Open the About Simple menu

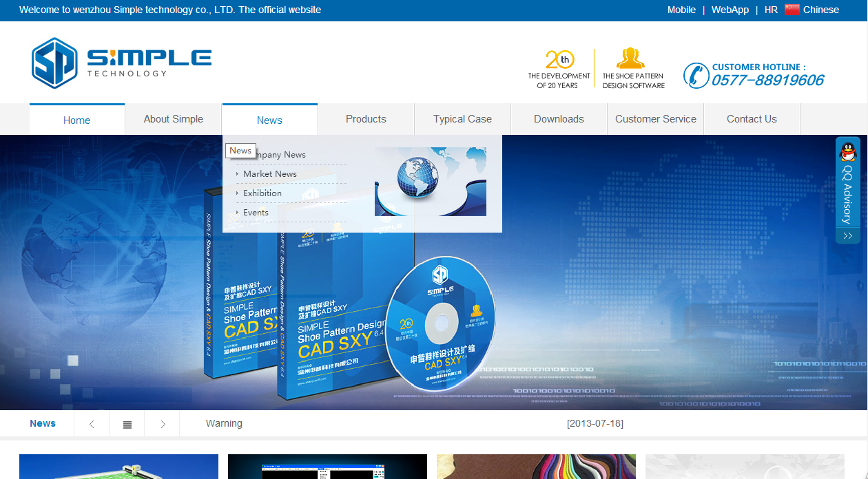point(174,119)
